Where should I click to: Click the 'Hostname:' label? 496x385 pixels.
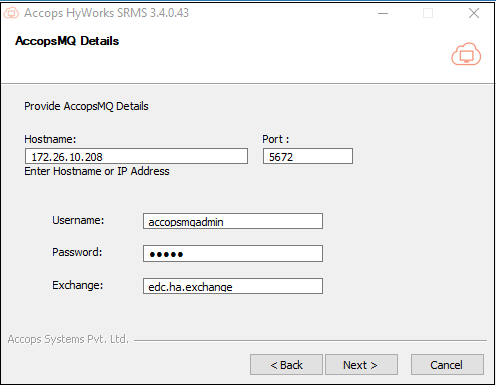click(x=50, y=139)
